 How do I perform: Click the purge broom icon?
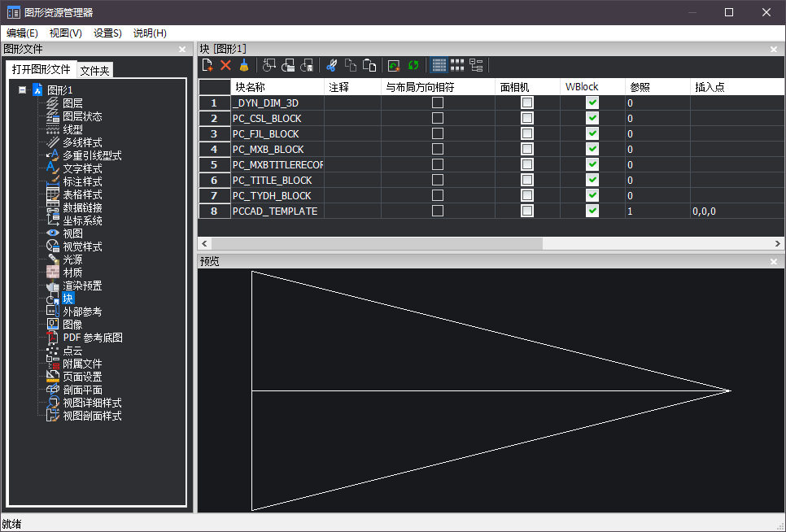coord(243,65)
